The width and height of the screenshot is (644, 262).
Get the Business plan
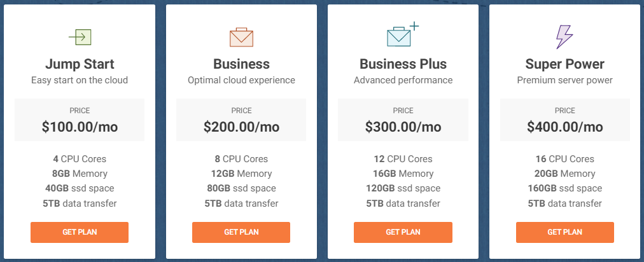coord(241,233)
